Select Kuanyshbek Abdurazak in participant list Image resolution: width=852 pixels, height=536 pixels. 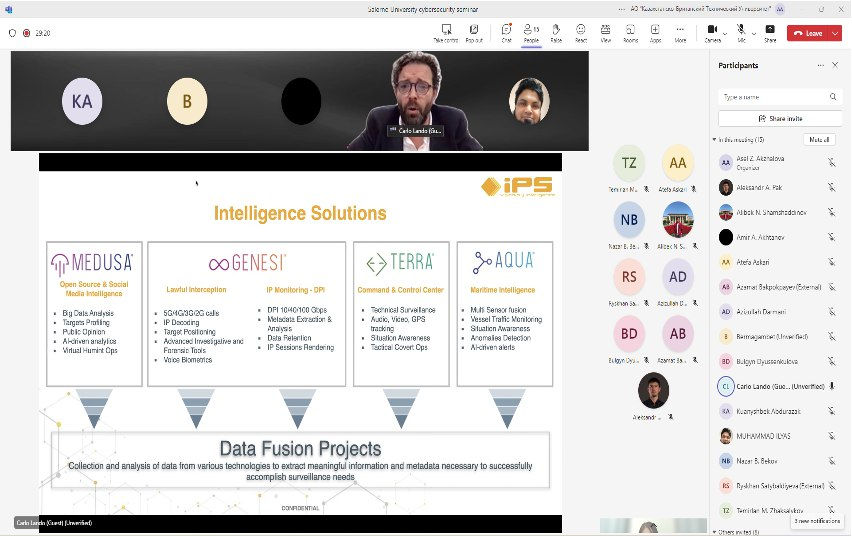[778, 411]
